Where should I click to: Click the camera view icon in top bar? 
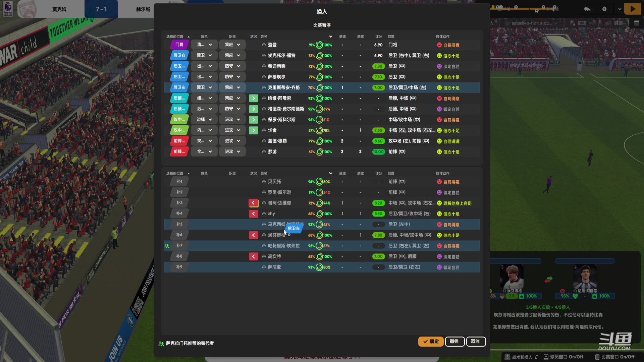coord(587,9)
